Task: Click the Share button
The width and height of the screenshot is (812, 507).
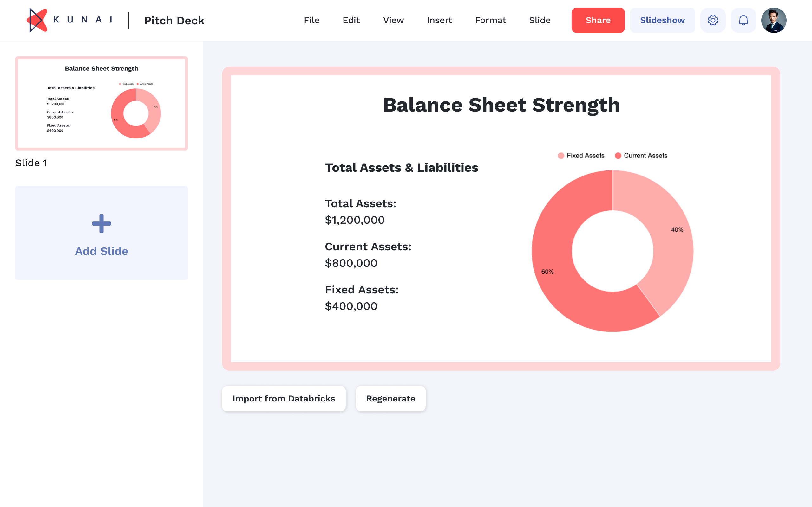Action: coord(598,20)
